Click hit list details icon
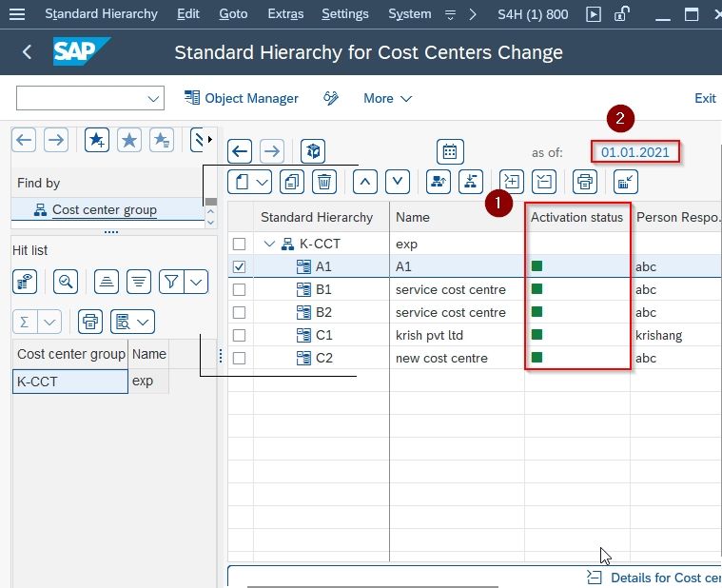 click(25, 282)
